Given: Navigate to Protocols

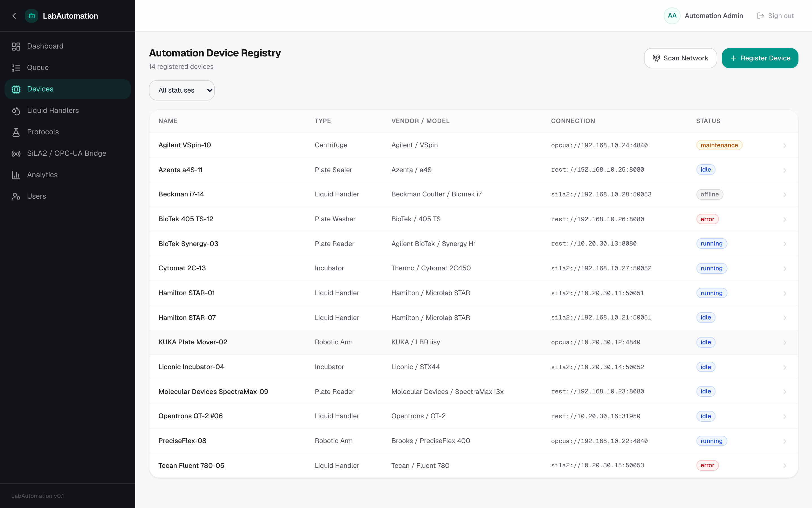Looking at the screenshot, I should point(67,132).
